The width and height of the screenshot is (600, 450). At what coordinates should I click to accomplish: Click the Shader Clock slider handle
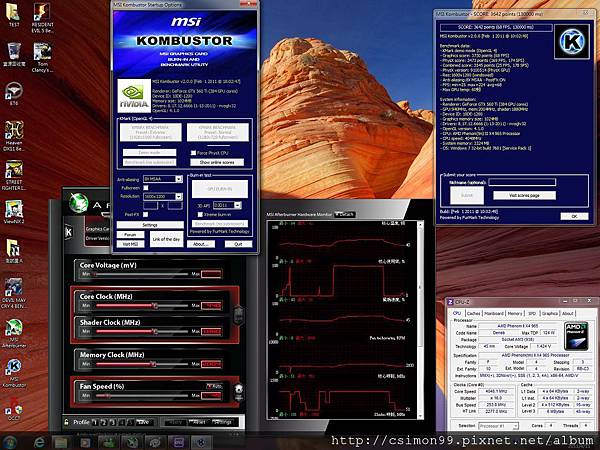click(x=155, y=331)
